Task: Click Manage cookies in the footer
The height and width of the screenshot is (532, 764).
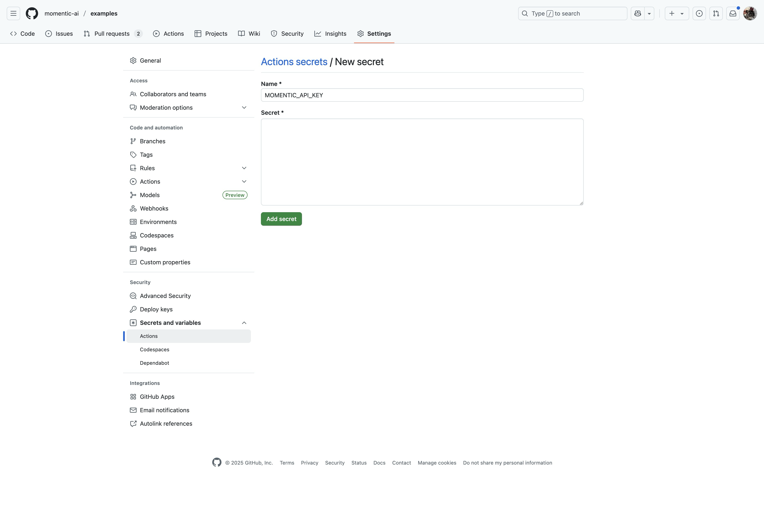Action: point(437,463)
